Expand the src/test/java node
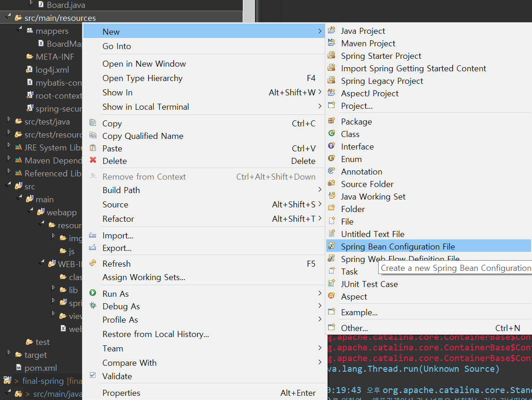The width and height of the screenshot is (532, 400). point(9,119)
